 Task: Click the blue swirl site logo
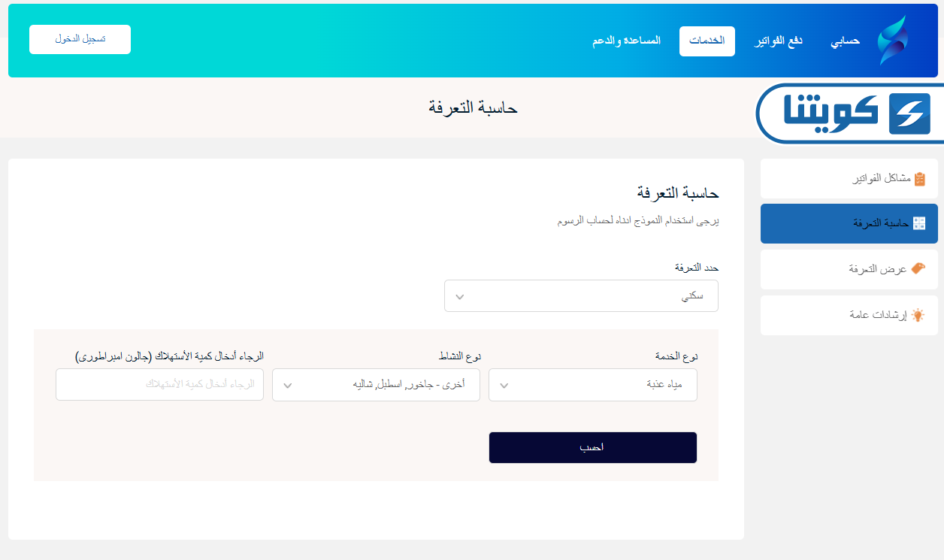[893, 41]
